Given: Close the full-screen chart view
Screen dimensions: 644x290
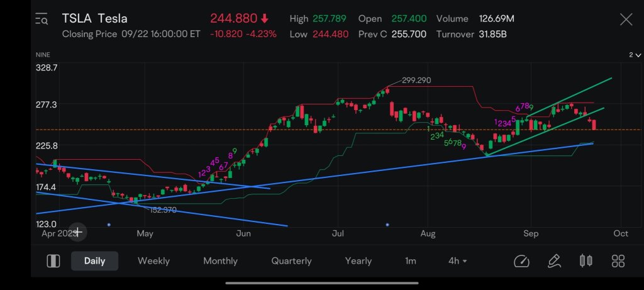Looking at the screenshot, I should (626, 20).
